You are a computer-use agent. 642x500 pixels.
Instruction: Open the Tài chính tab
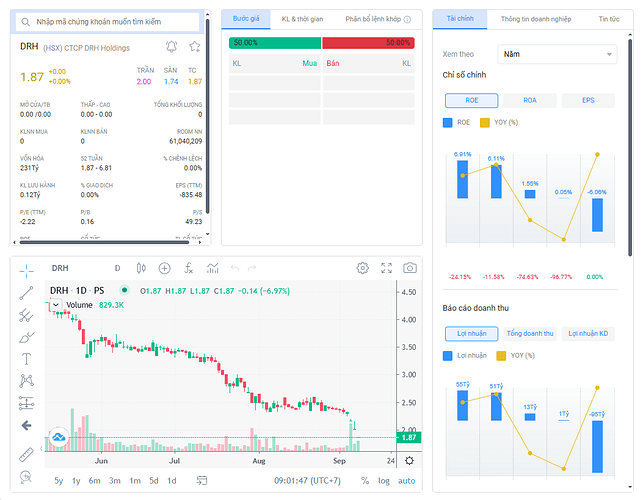click(x=460, y=19)
